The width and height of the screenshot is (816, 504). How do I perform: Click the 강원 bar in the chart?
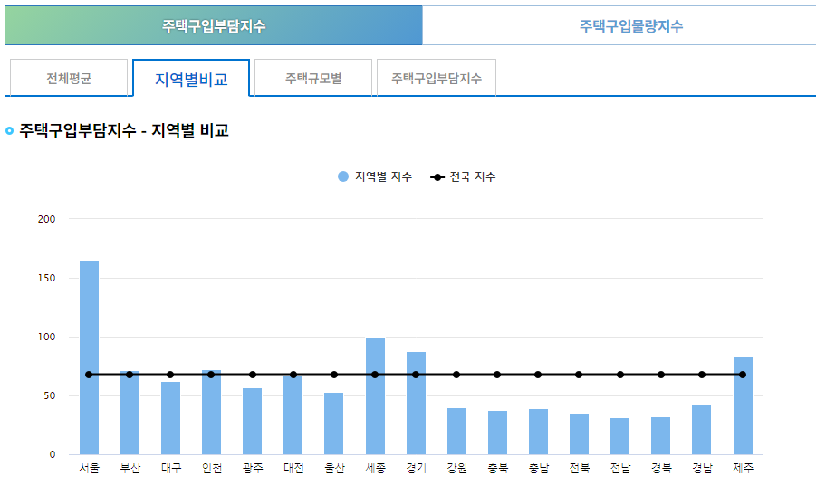click(x=457, y=432)
